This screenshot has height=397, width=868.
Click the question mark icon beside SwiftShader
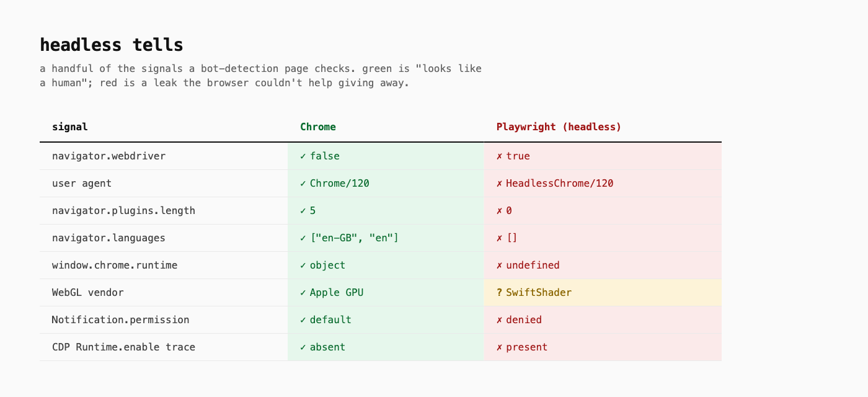click(x=499, y=293)
